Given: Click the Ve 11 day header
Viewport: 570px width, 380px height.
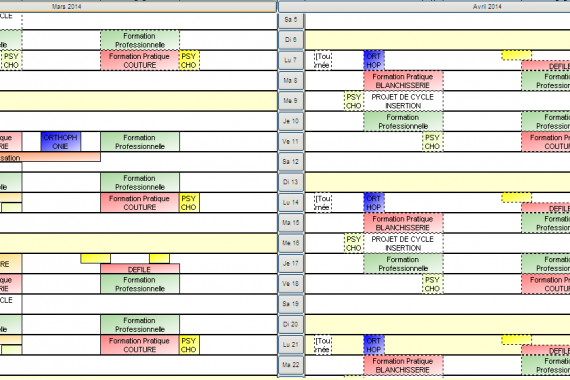Looking at the screenshot, I should (291, 142).
